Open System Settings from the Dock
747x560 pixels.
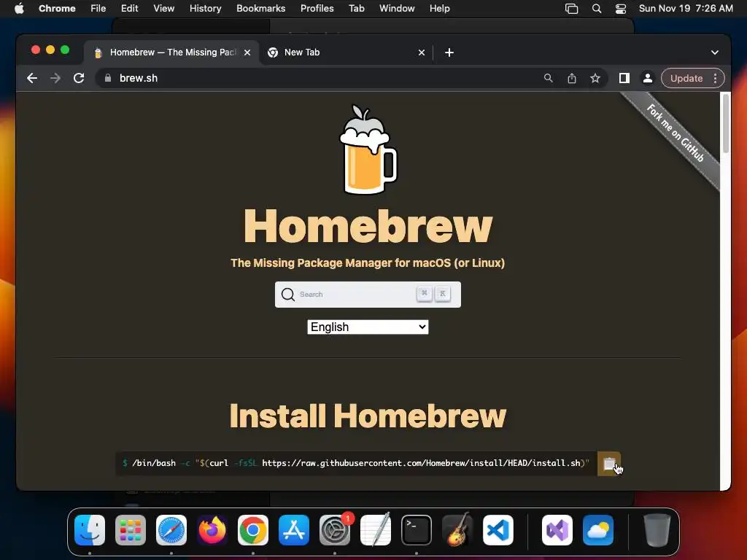tap(334, 530)
